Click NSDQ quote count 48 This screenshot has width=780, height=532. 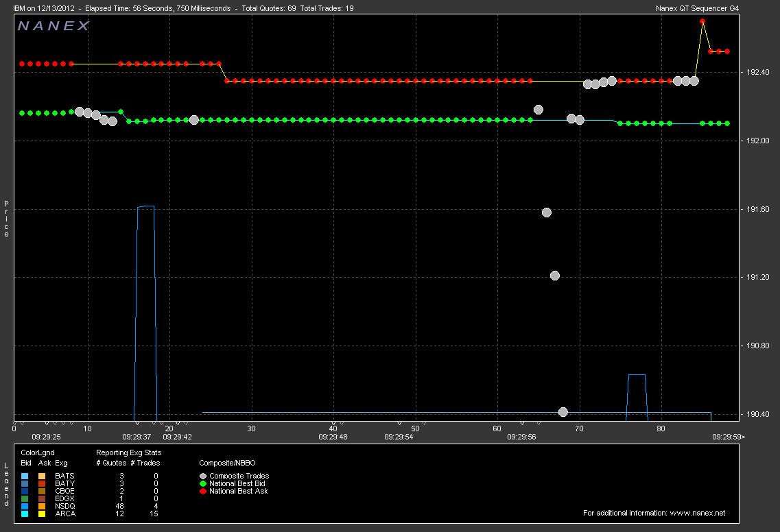pos(120,506)
